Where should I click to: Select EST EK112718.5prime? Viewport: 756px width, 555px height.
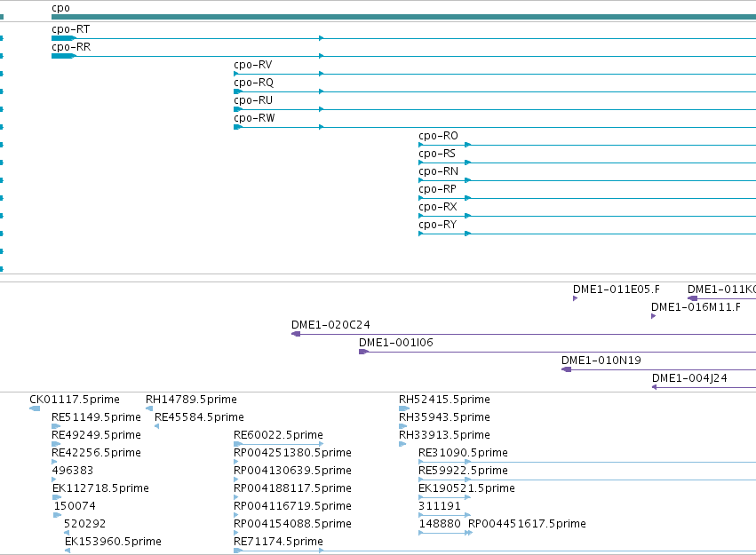point(100,488)
